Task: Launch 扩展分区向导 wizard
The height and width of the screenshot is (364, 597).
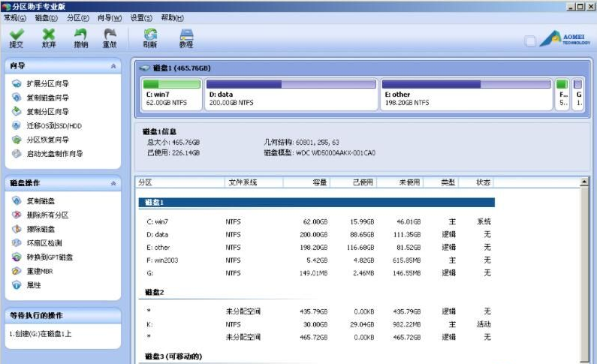Action: [47, 83]
